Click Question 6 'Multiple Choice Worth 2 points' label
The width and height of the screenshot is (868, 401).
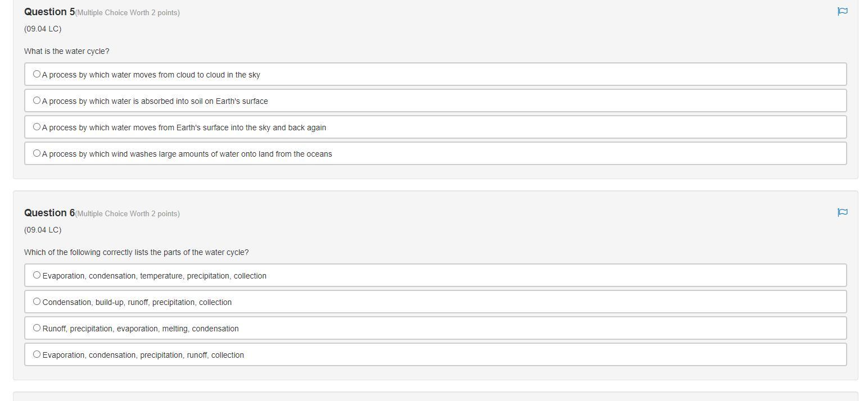128,214
